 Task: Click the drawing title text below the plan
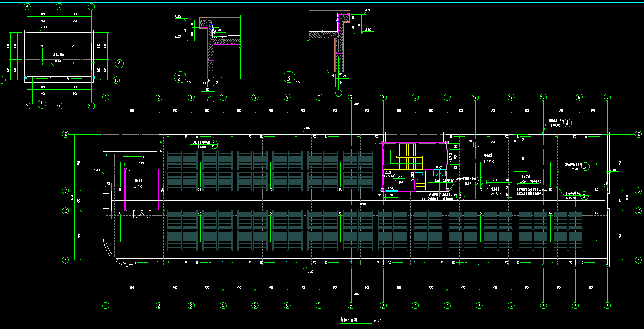(x=349, y=320)
